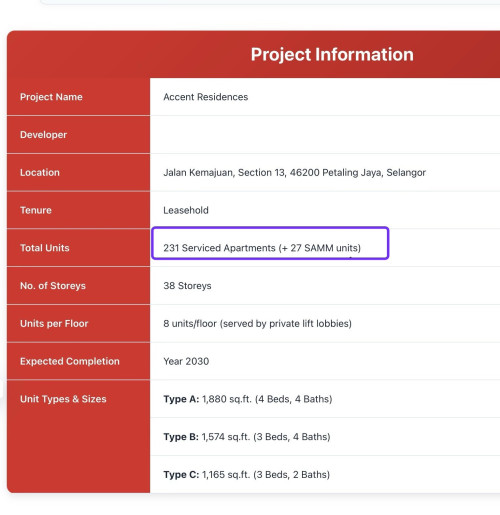Click the empty Developer value cell
This screenshot has height=515, width=500.
coord(325,135)
